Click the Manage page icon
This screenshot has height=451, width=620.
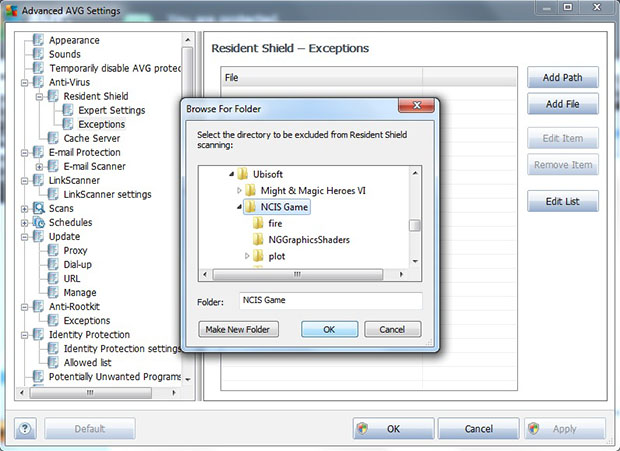pos(53,292)
